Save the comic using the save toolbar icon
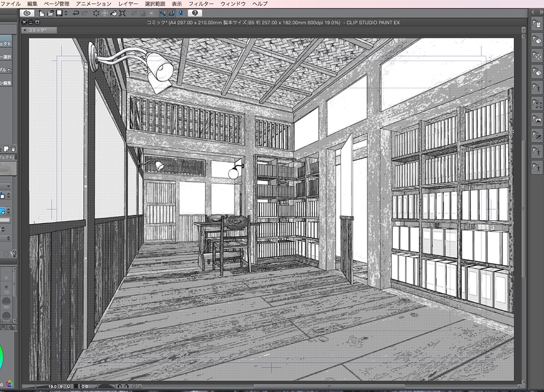This screenshot has width=544, height=392. coord(58,12)
